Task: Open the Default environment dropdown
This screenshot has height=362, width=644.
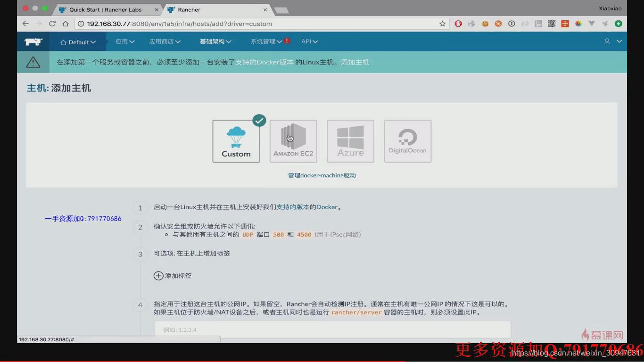Action: 78,42
